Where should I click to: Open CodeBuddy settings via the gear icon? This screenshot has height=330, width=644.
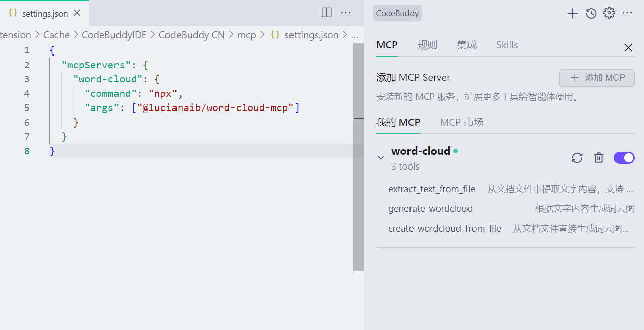point(609,13)
